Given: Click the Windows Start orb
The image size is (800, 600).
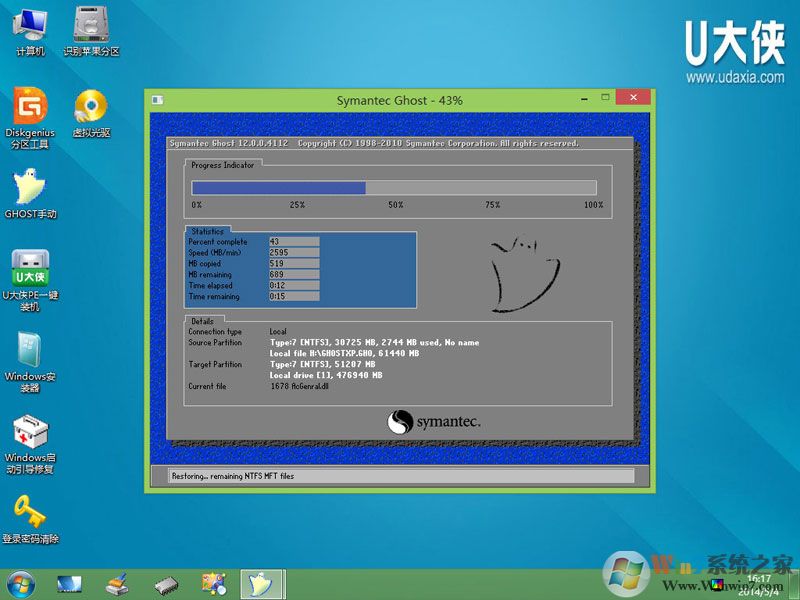Looking at the screenshot, I should pos(20,582).
